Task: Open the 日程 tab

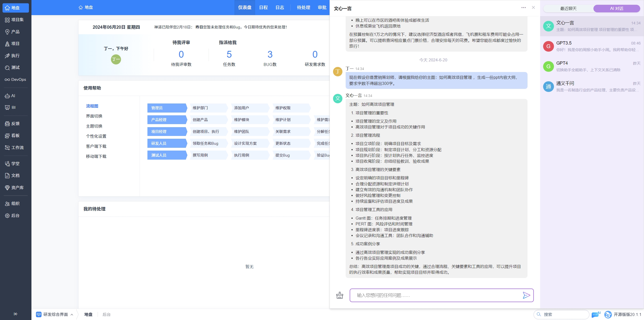Action: [263, 8]
